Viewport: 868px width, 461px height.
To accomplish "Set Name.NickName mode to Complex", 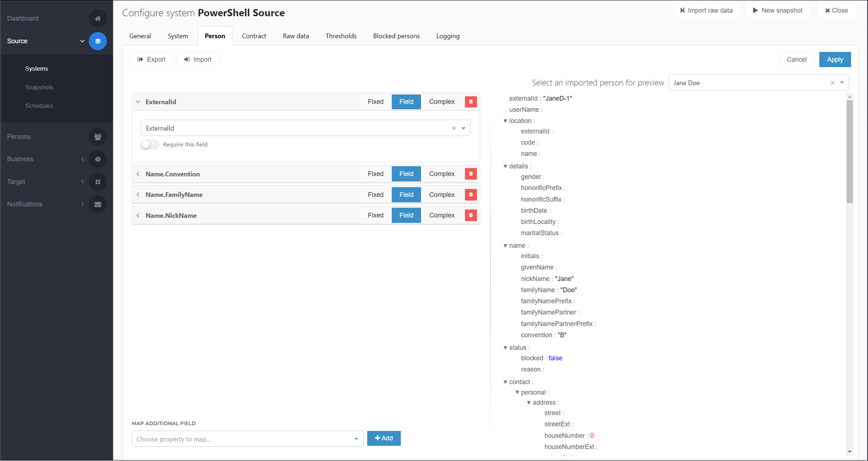I will pyautogui.click(x=442, y=215).
